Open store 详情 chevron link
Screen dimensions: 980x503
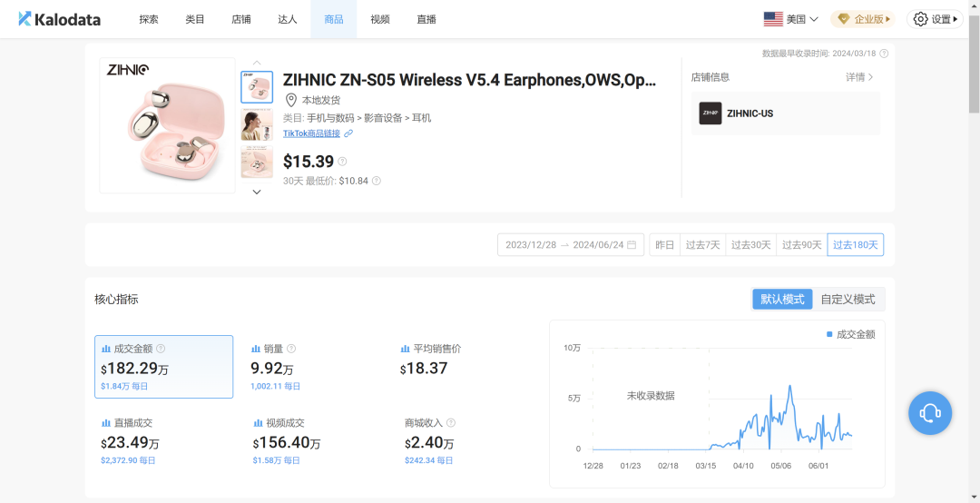860,77
